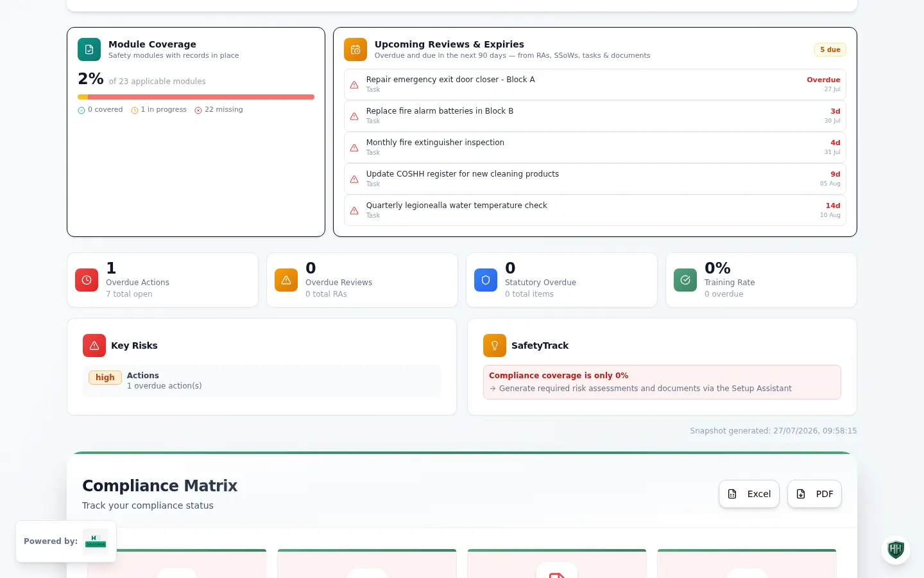Click the Module Coverage document icon
This screenshot has width=924, height=578.
[x=89, y=49]
